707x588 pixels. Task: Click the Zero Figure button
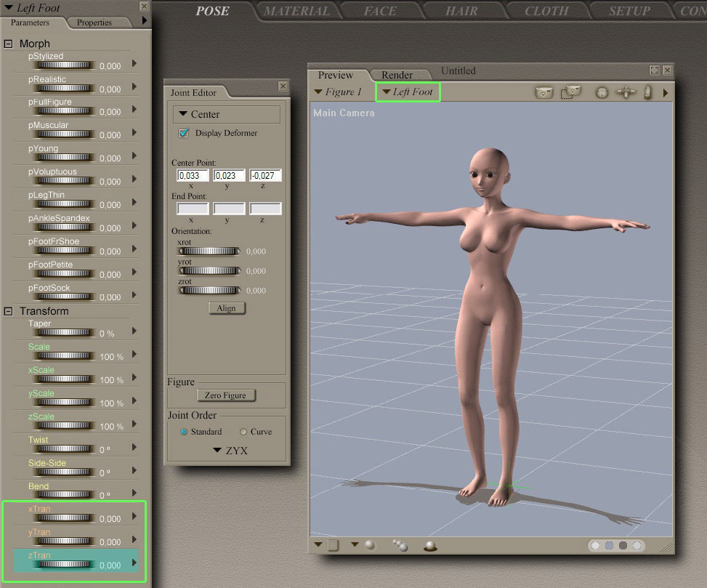[x=226, y=395]
